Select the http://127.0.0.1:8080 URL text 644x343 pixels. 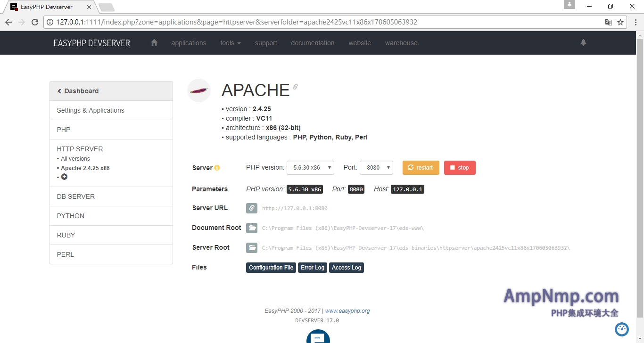click(x=295, y=208)
